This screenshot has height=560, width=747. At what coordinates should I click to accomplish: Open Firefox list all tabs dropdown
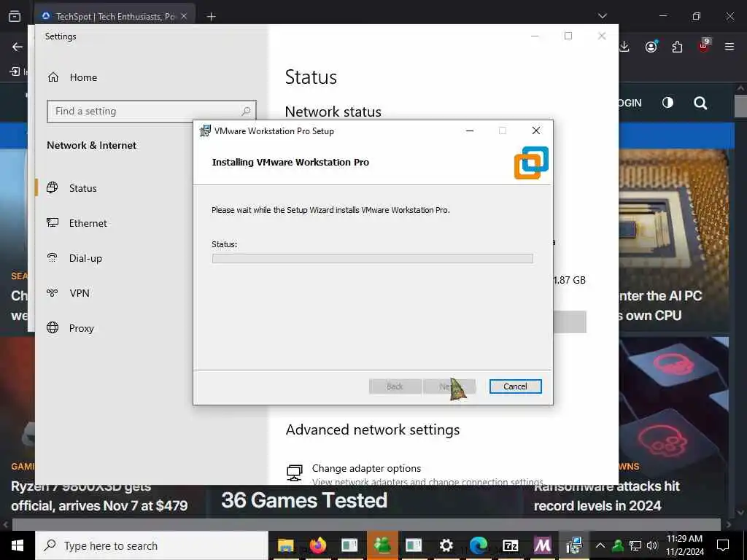click(x=602, y=16)
